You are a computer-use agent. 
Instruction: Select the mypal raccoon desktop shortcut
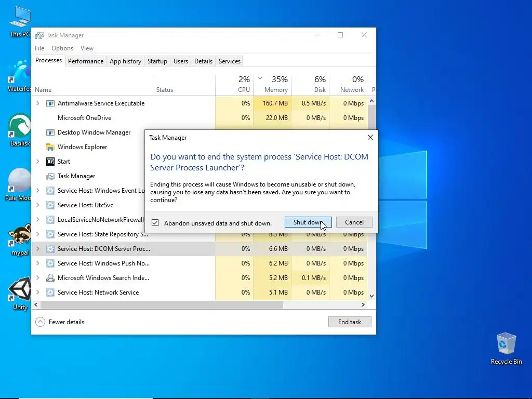pos(20,239)
